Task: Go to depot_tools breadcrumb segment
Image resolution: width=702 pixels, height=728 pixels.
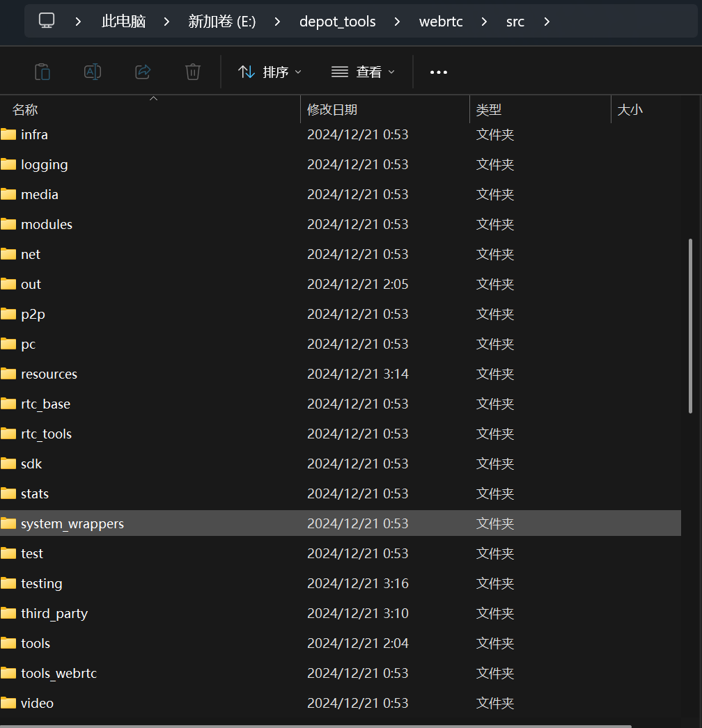Action: pyautogui.click(x=337, y=22)
